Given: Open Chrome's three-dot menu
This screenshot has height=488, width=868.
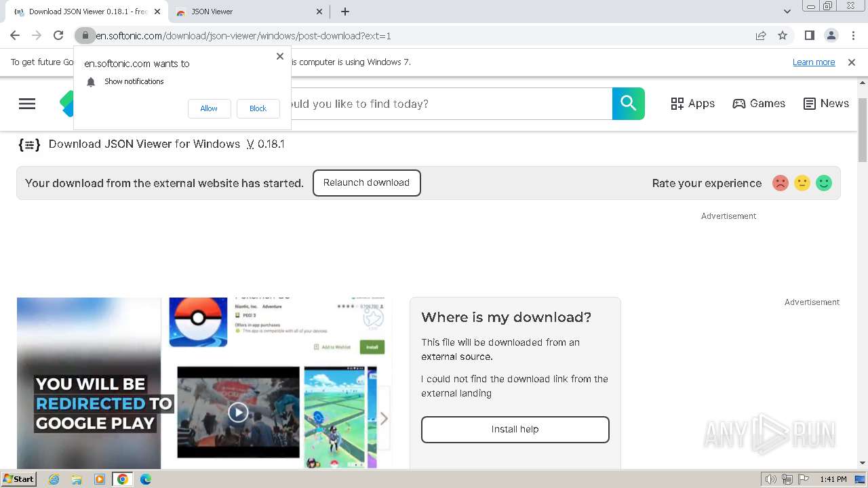Looking at the screenshot, I should 853,35.
